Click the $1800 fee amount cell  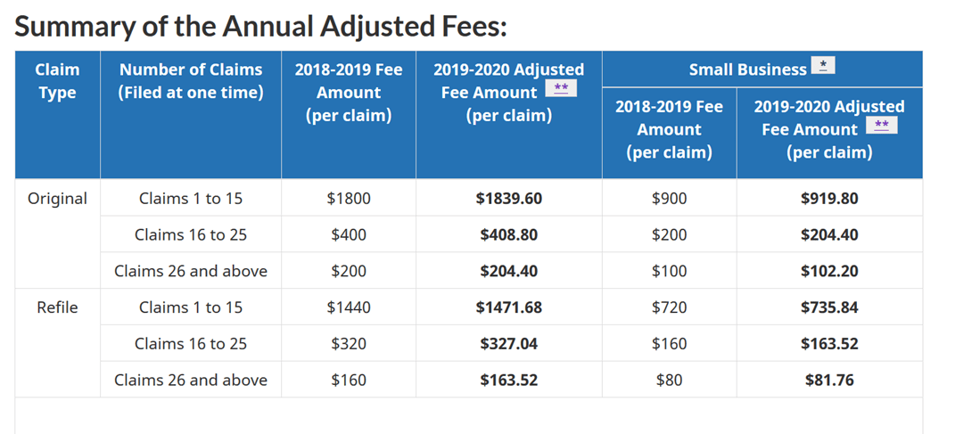[x=348, y=199]
